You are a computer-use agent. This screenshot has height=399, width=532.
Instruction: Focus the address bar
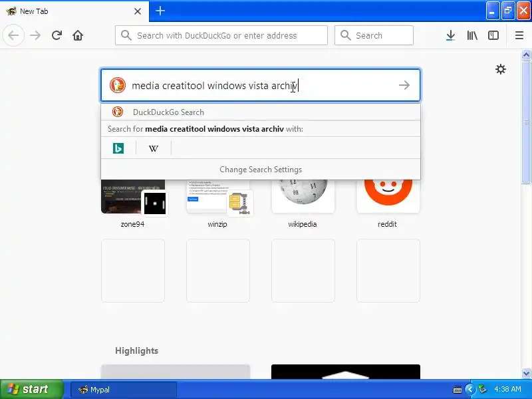(221, 35)
